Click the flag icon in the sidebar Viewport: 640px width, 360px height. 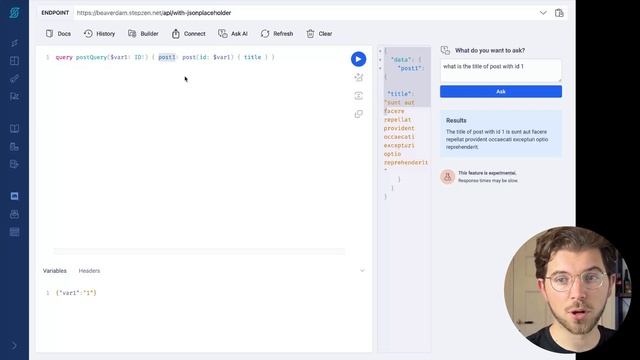point(14,96)
